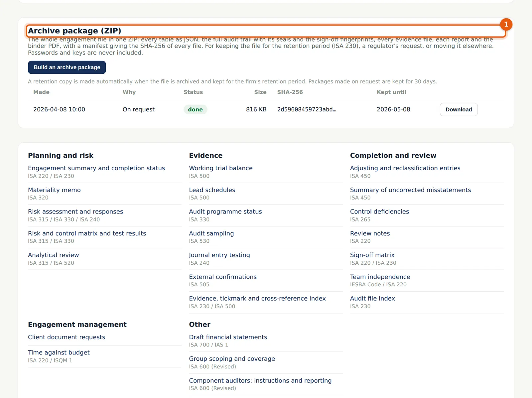
Task: Open the Analytical review report
Action: click(x=54, y=255)
